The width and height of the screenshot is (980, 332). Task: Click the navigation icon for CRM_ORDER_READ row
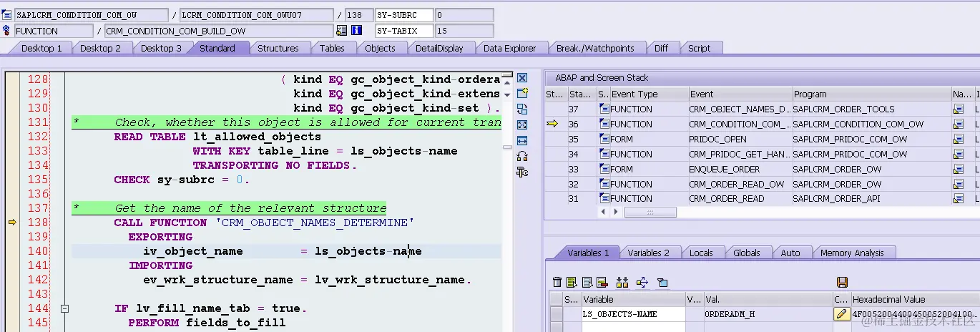(958, 199)
